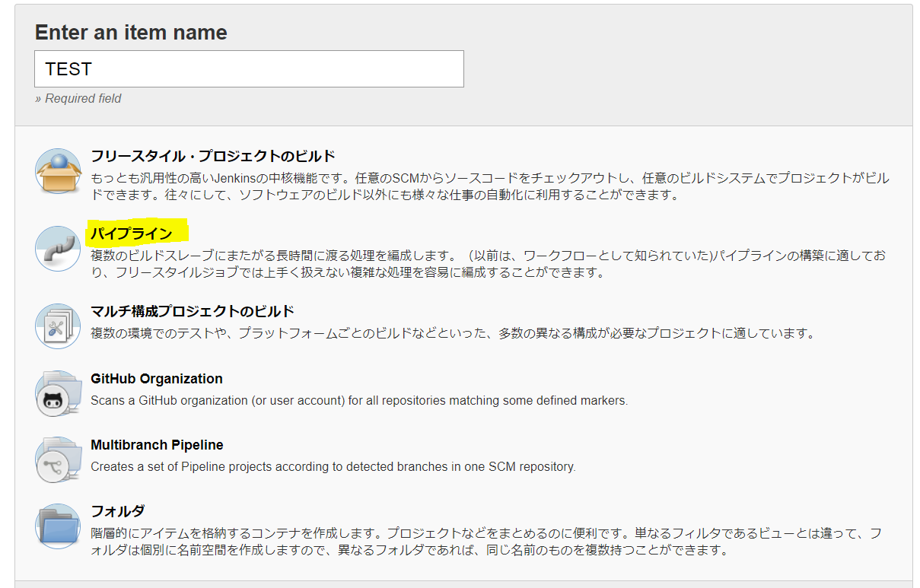920x588 pixels.
Task: Choose the フォルダ title
Action: click(118, 511)
